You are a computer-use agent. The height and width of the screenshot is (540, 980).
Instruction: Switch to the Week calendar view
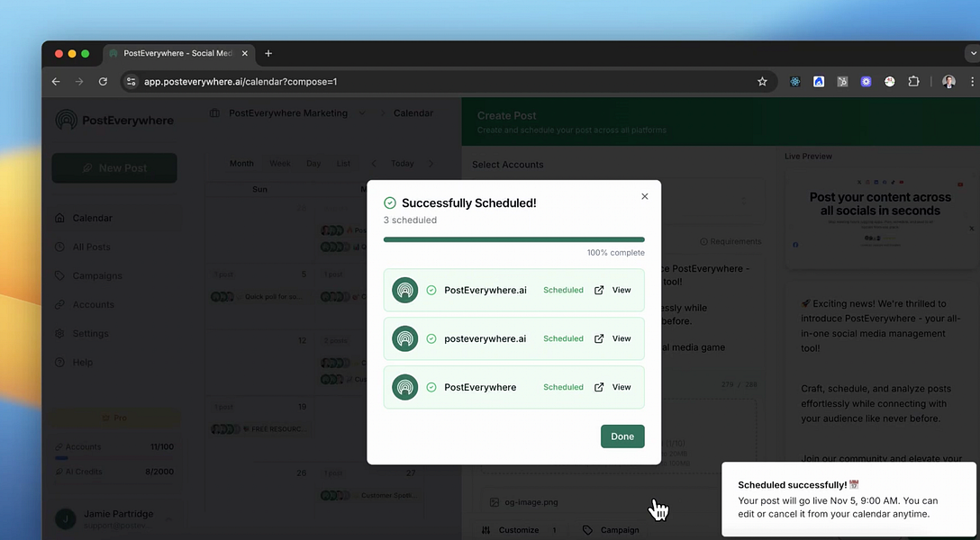tap(280, 164)
